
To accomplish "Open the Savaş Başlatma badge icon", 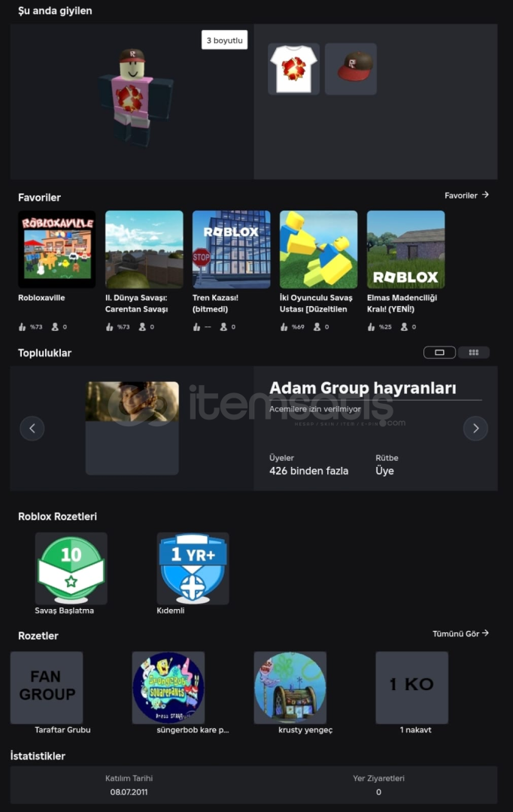I will click(x=71, y=568).
